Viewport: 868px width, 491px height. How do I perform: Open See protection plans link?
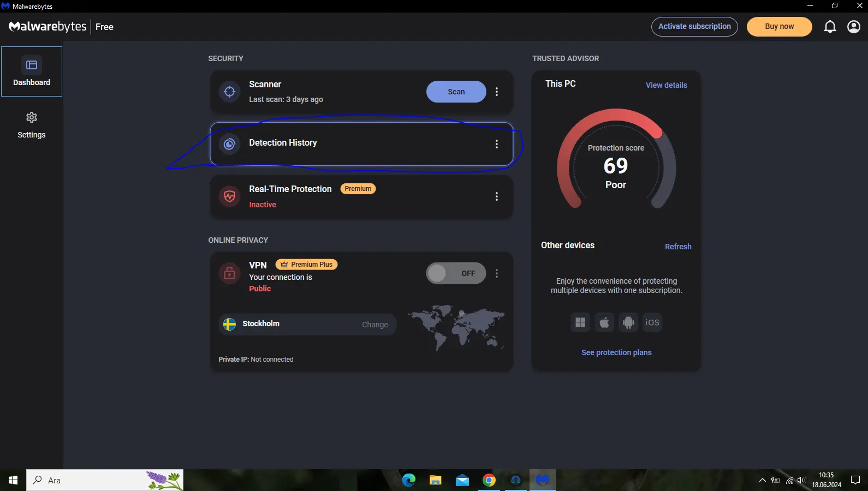click(x=616, y=352)
